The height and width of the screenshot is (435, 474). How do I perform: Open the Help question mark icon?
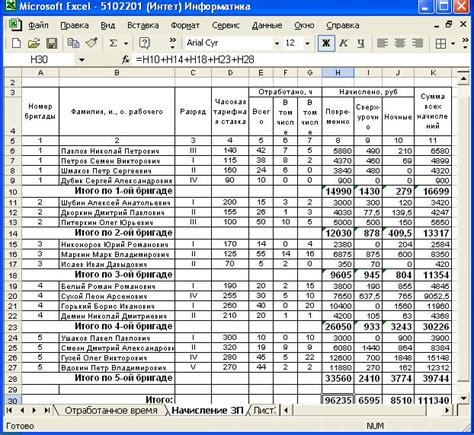point(144,43)
